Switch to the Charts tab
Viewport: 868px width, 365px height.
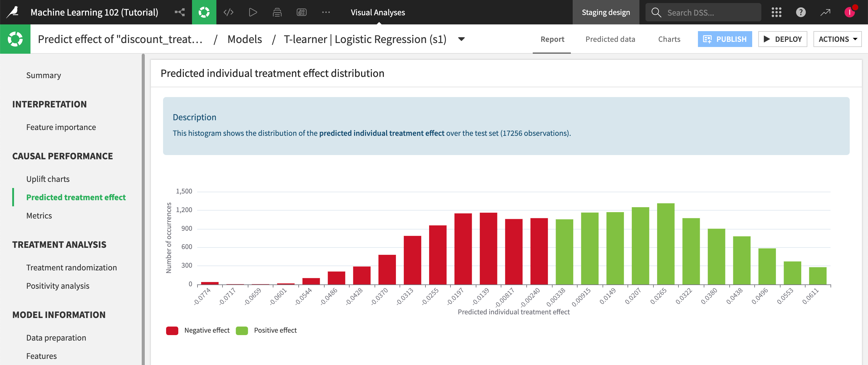[x=669, y=39]
